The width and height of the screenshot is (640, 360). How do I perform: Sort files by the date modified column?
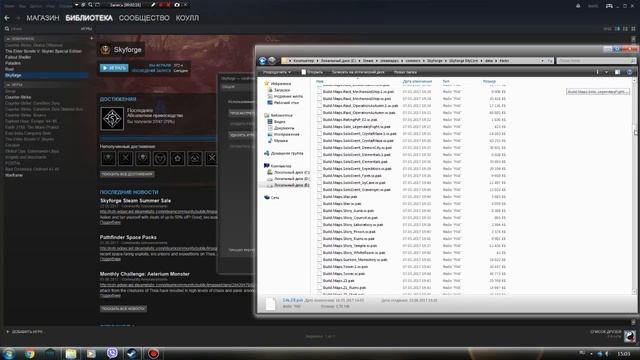(x=417, y=82)
